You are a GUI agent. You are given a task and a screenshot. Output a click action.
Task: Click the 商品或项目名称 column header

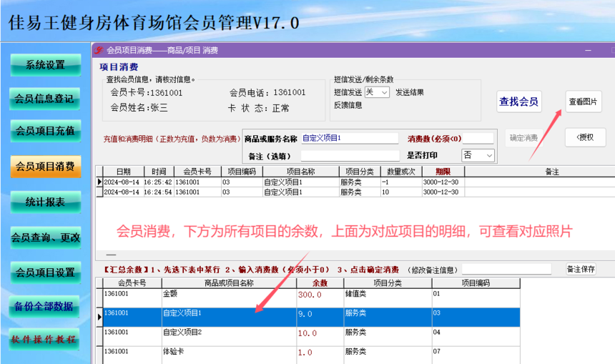tap(229, 282)
